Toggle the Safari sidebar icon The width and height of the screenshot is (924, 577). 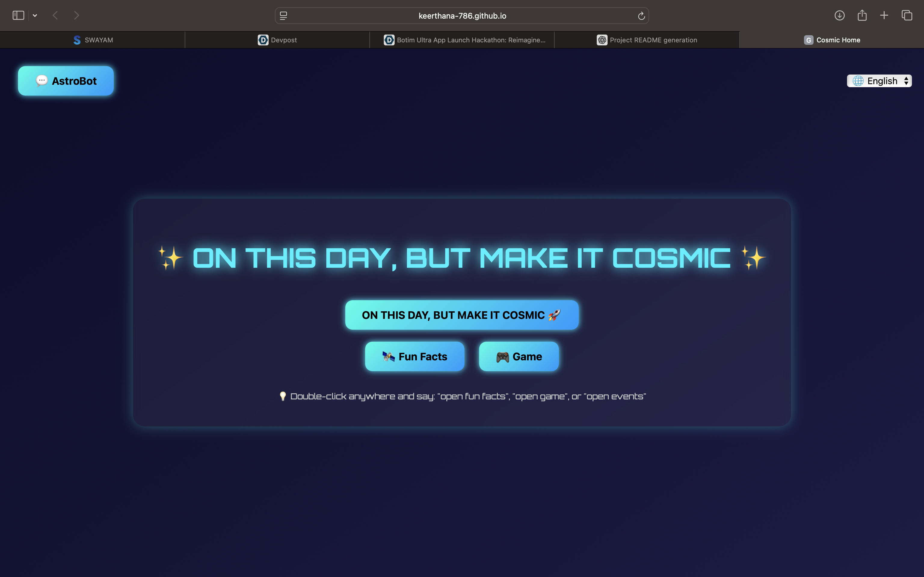[18, 15]
